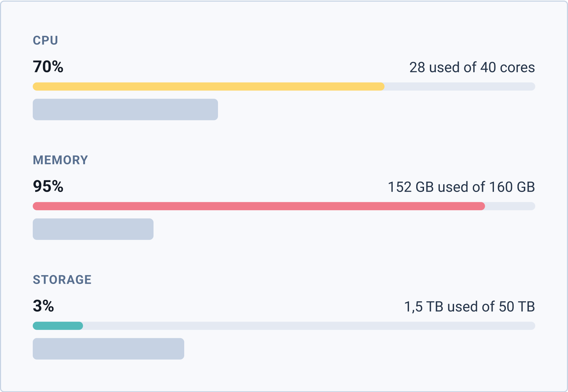Click the STORAGE section heading
This screenshot has height=392, width=568.
coord(62,280)
